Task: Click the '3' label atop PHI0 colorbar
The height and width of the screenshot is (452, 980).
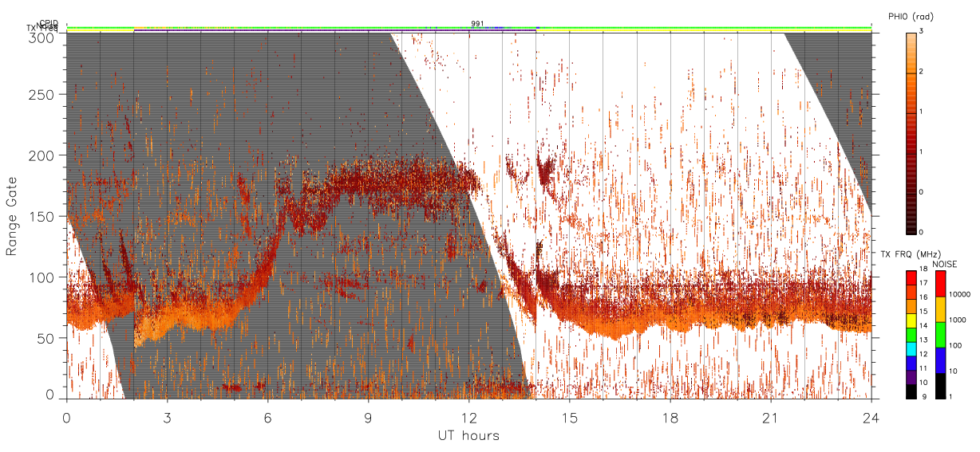Action: click(x=922, y=31)
